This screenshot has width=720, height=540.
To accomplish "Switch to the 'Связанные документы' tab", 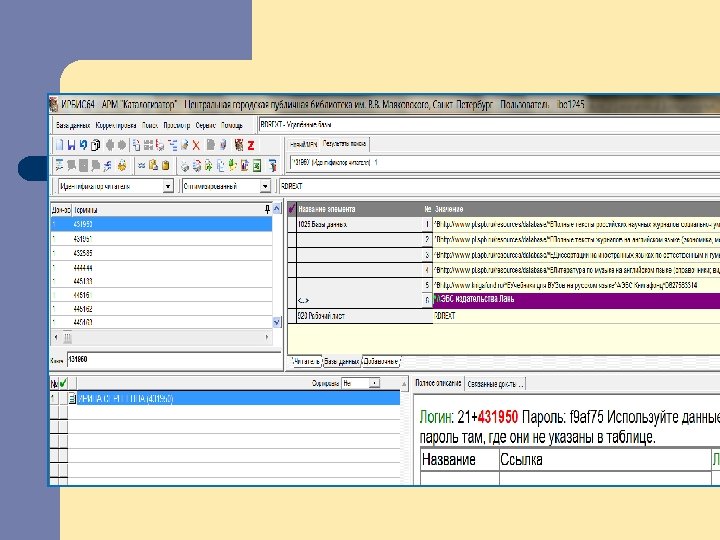I will pyautogui.click(x=495, y=384).
